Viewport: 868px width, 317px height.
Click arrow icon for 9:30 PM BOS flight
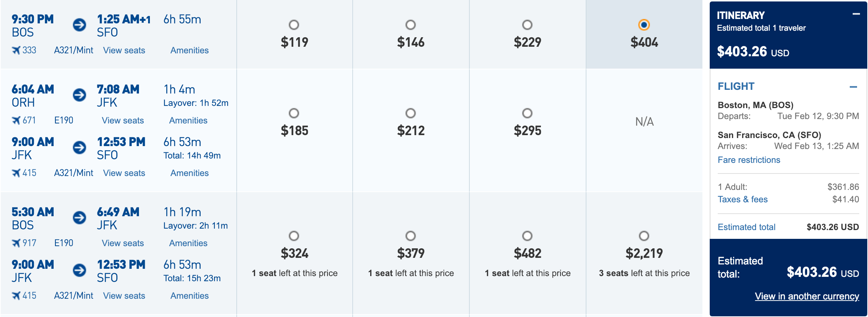click(x=80, y=25)
